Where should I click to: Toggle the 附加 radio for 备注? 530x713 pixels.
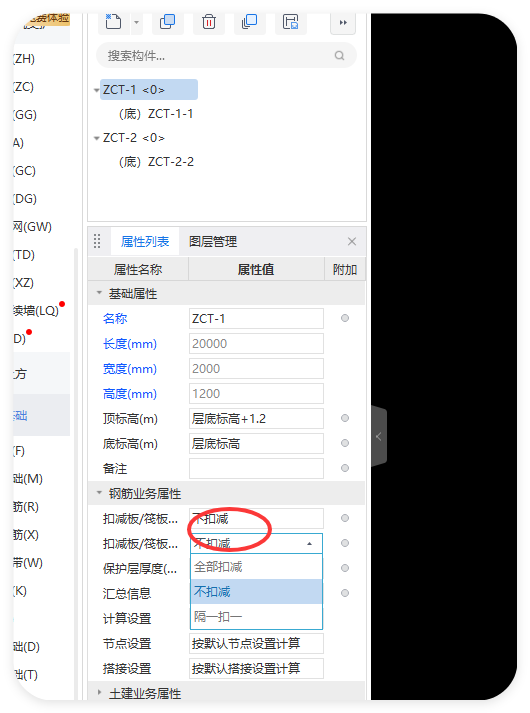(x=345, y=468)
